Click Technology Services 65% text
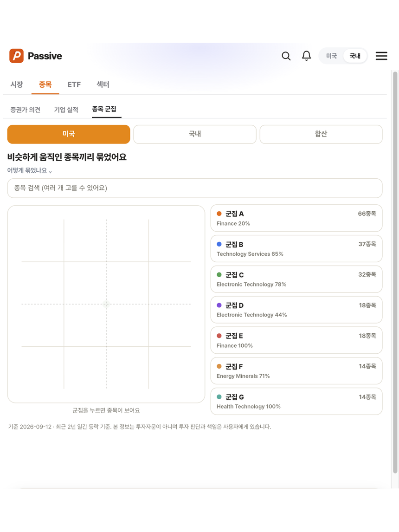The width and height of the screenshot is (399, 532). point(250,254)
